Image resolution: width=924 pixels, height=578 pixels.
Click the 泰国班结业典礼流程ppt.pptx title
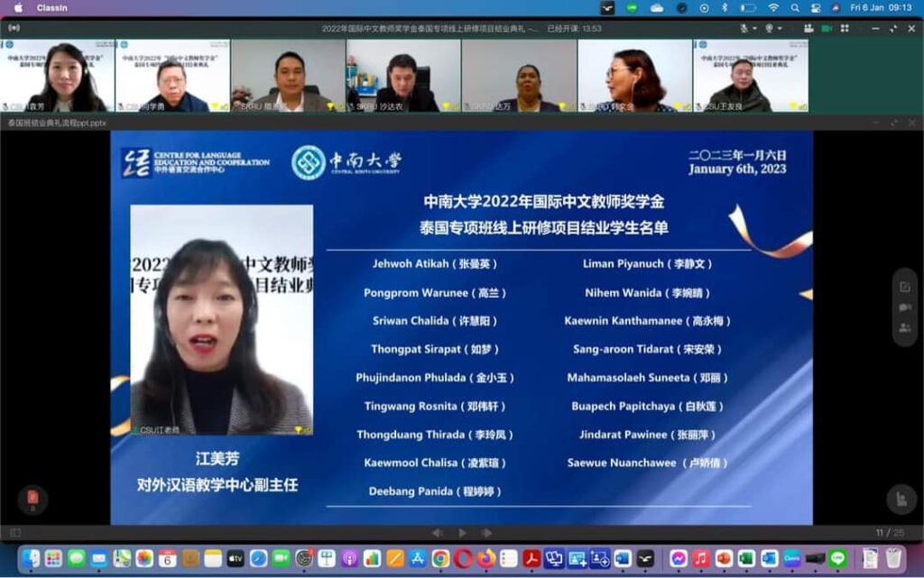(x=57, y=123)
